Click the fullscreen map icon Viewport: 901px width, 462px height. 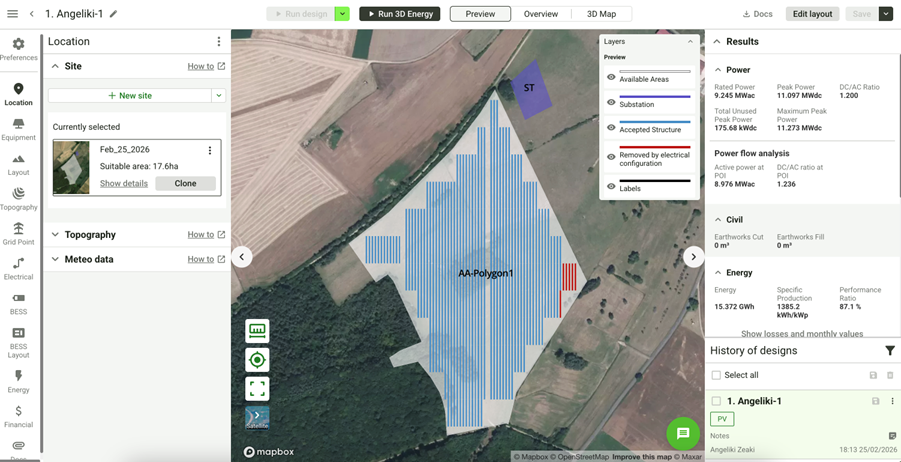coord(257,388)
